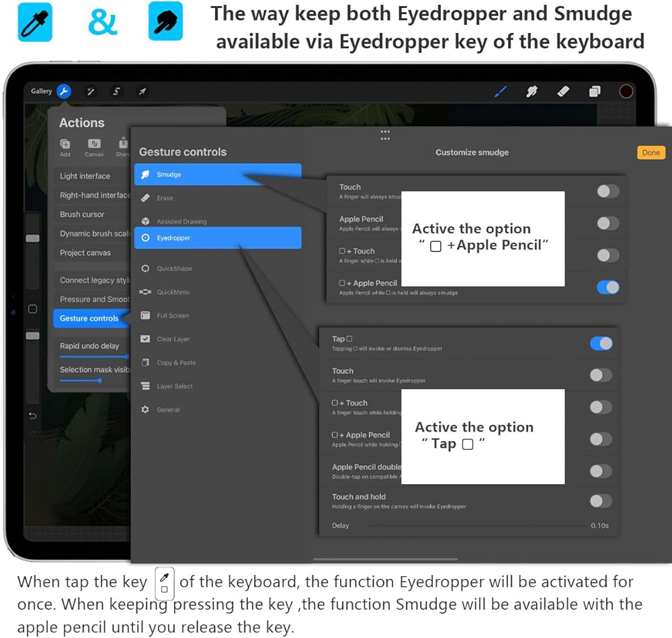Select QuickMenu in Gesture controls list
672x638 pixels.
[173, 292]
